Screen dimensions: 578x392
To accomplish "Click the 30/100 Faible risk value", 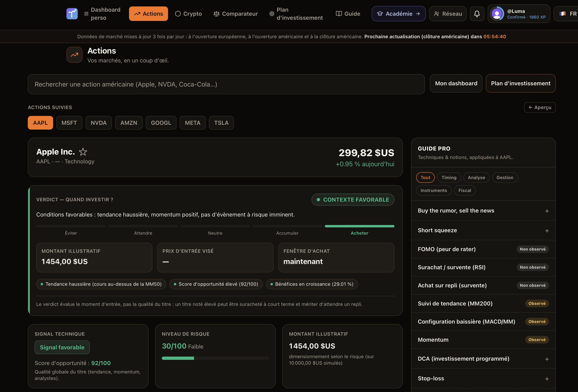I will click(x=183, y=346).
